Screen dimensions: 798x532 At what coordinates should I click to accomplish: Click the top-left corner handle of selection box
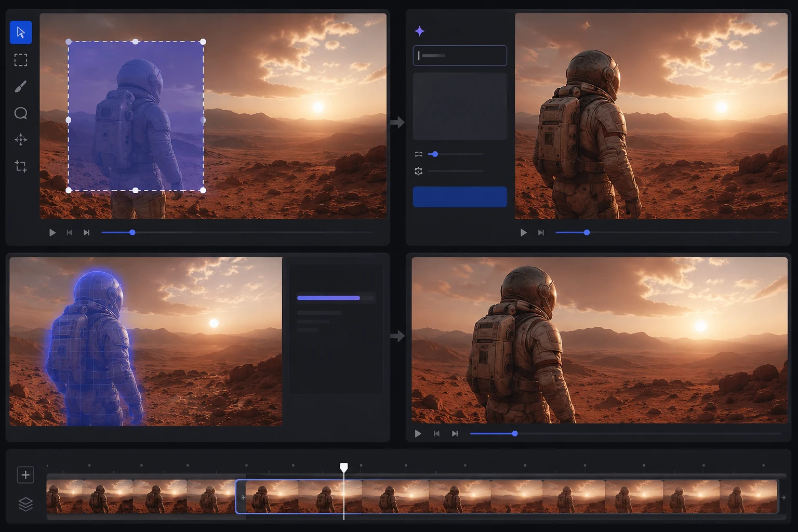pyautogui.click(x=69, y=42)
